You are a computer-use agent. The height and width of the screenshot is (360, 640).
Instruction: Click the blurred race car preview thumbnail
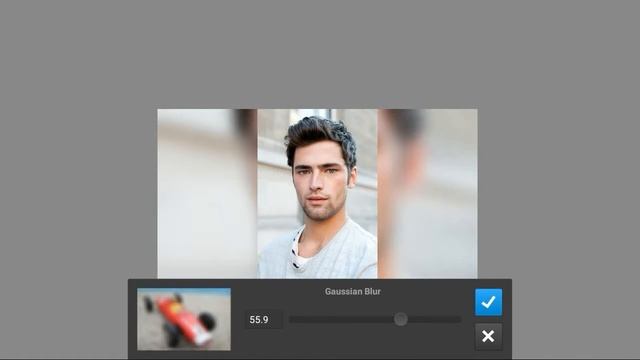[x=184, y=319]
